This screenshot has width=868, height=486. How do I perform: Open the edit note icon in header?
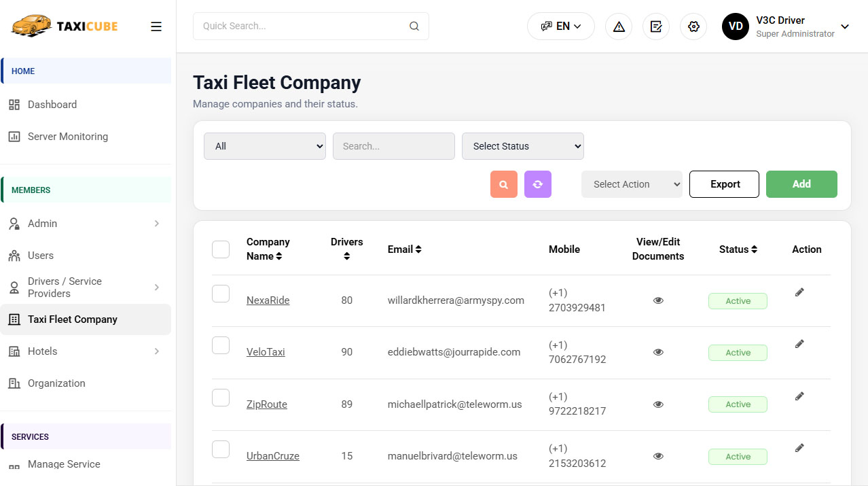click(656, 27)
